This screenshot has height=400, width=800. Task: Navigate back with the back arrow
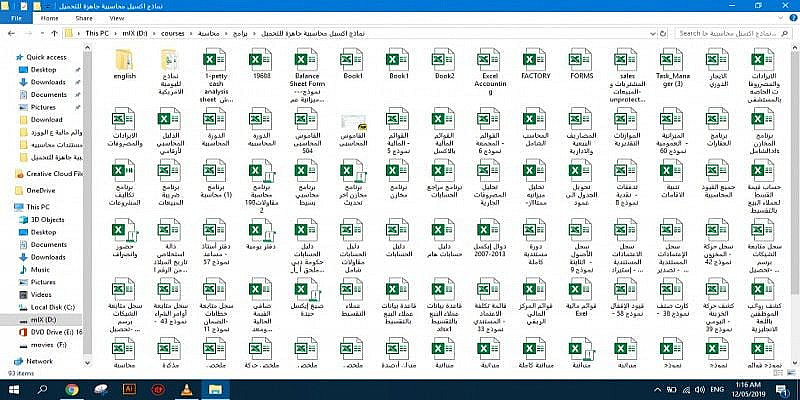12,33
